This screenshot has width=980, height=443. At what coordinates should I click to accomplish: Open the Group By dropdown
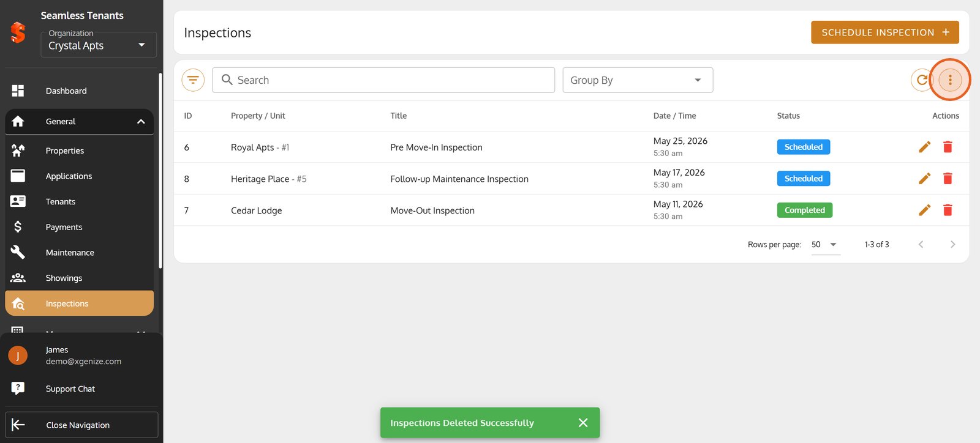638,80
